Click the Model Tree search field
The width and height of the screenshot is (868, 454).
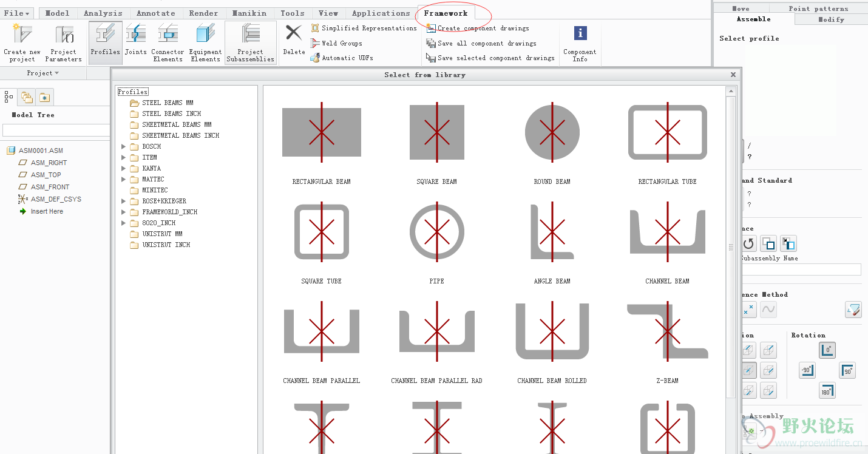coord(56,130)
